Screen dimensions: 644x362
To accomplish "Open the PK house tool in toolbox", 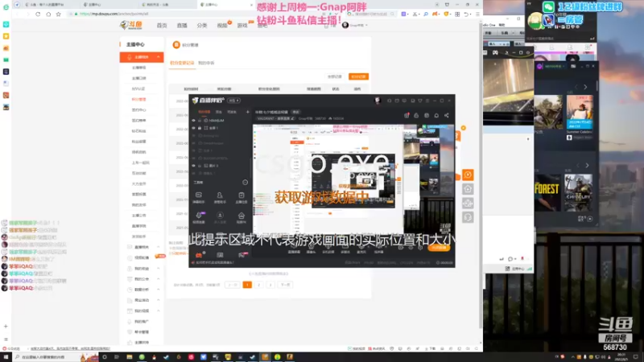I will 241,217.
